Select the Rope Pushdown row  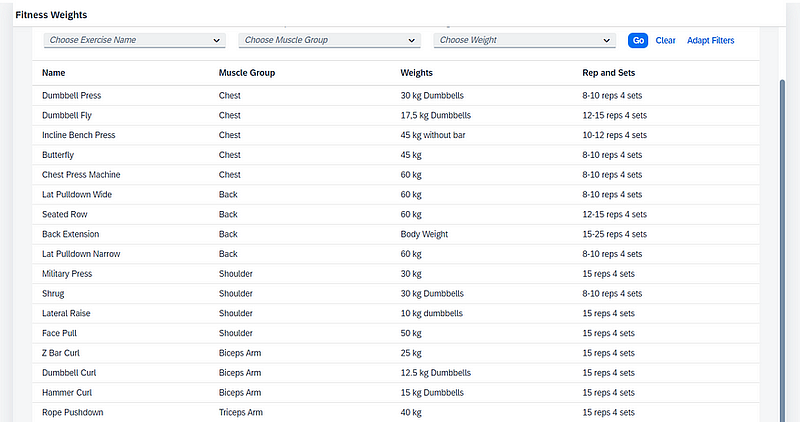click(395, 412)
